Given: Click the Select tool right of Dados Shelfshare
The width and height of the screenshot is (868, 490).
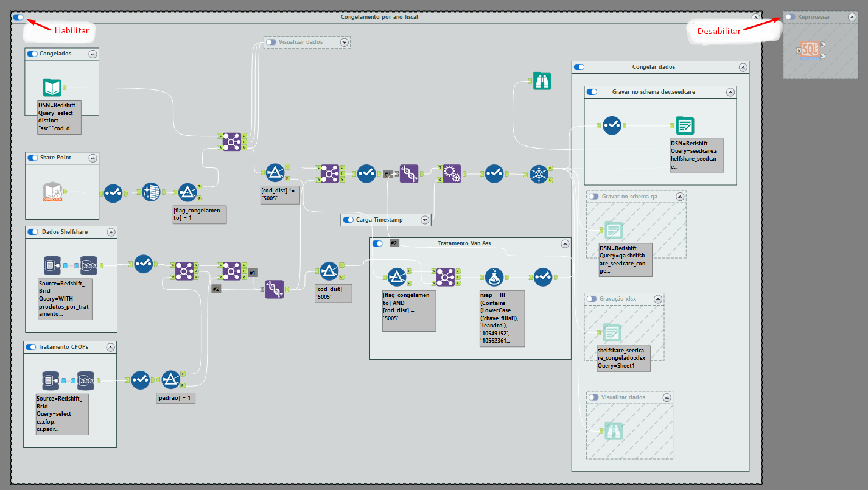Looking at the screenshot, I should tap(143, 264).
